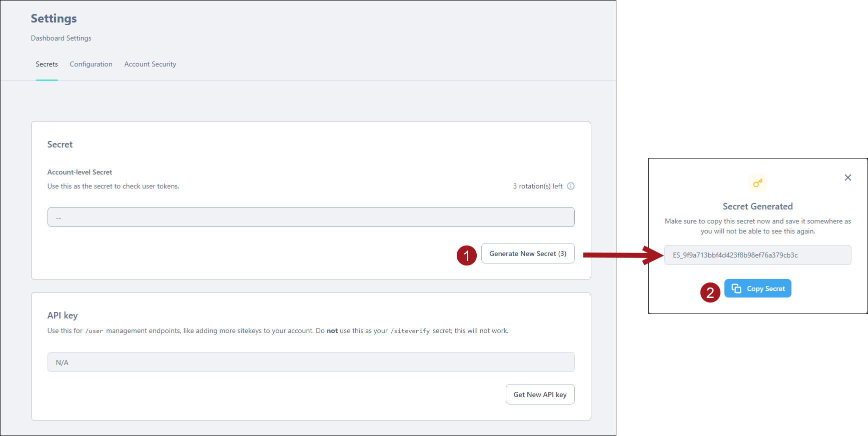Viewport: 868px width, 436px height.
Task: Click the Settings page heading
Action: point(54,18)
